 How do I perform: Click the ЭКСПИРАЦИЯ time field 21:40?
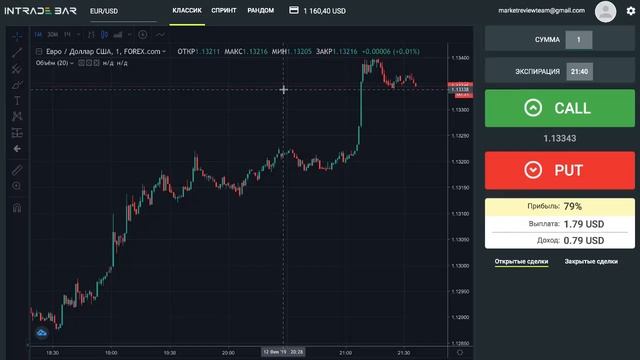580,71
